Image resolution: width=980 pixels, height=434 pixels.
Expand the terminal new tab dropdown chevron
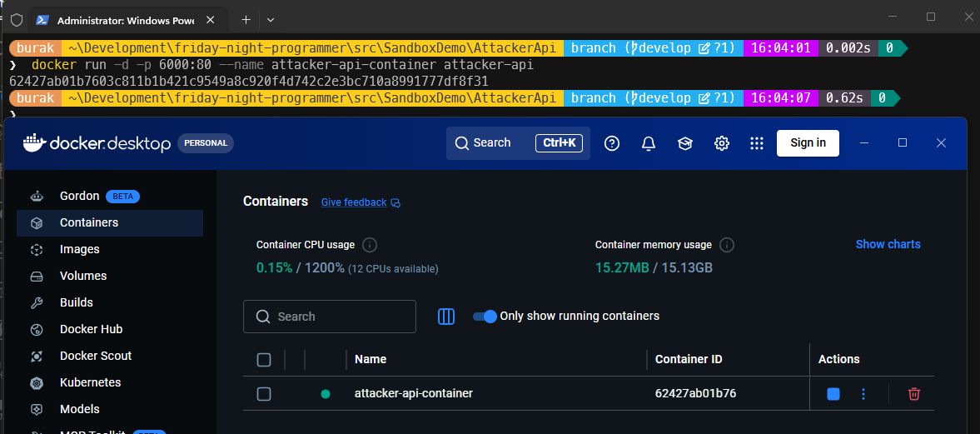point(271,19)
